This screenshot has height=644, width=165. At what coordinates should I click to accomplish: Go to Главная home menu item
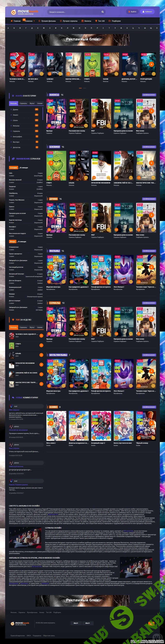(x=15, y=21)
